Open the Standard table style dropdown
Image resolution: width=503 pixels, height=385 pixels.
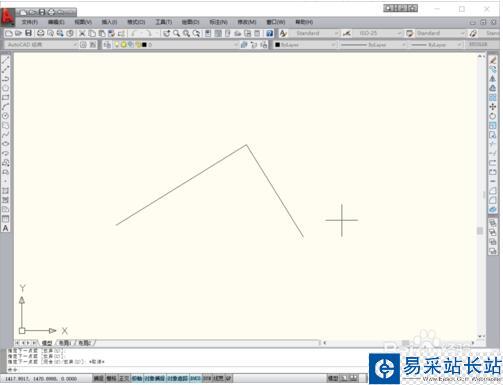[x=462, y=33]
